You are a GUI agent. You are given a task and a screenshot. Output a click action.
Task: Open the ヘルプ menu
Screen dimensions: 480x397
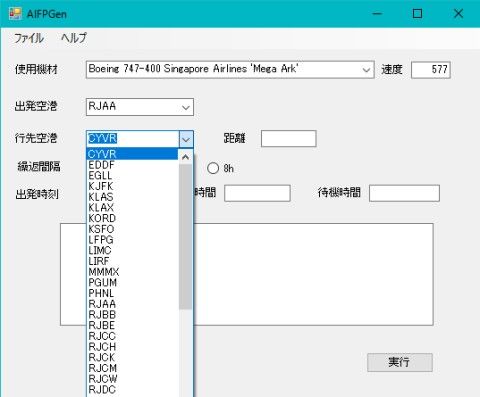click(x=74, y=38)
